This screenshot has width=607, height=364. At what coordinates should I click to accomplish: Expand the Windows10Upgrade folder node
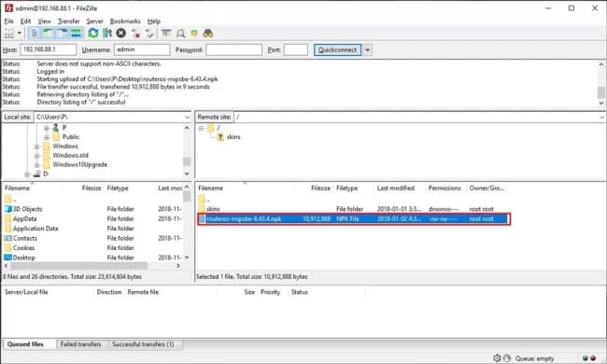36,165
